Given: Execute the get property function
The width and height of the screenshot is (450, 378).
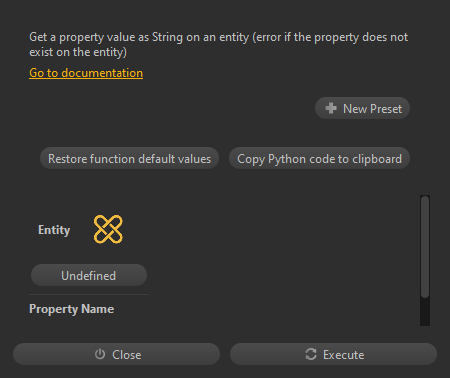Looking at the screenshot, I should pos(333,354).
